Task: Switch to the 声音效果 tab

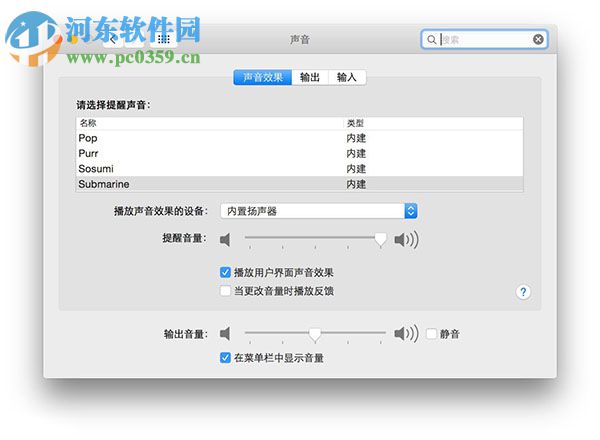Action: point(262,77)
